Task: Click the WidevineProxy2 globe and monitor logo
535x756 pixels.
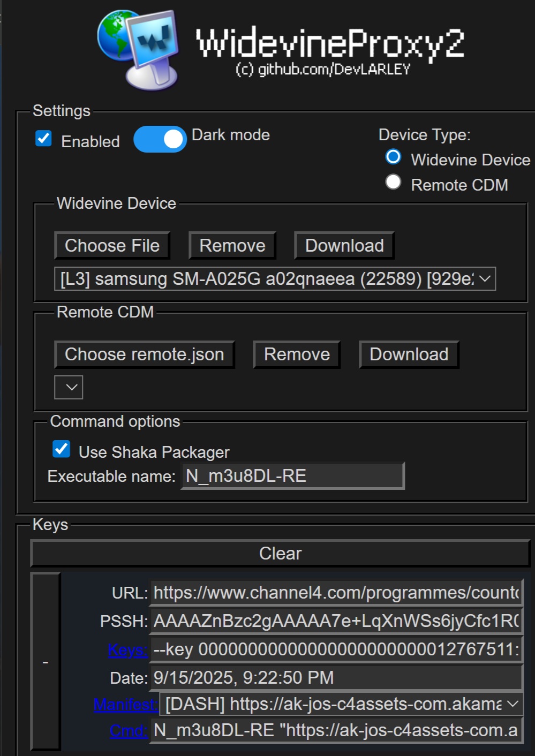Action: pyautogui.click(x=138, y=50)
